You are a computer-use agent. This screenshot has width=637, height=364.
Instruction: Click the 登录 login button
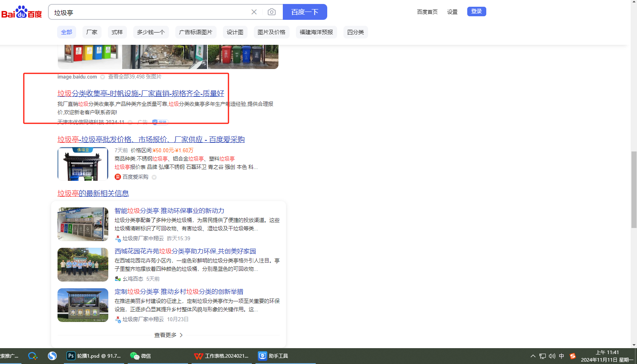pos(476,11)
